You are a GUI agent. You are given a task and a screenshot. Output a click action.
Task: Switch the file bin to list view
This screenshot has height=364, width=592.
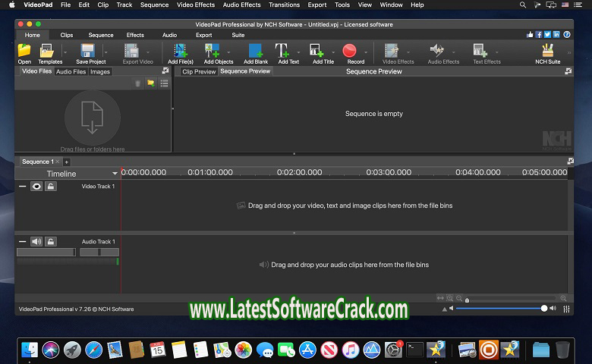point(164,83)
